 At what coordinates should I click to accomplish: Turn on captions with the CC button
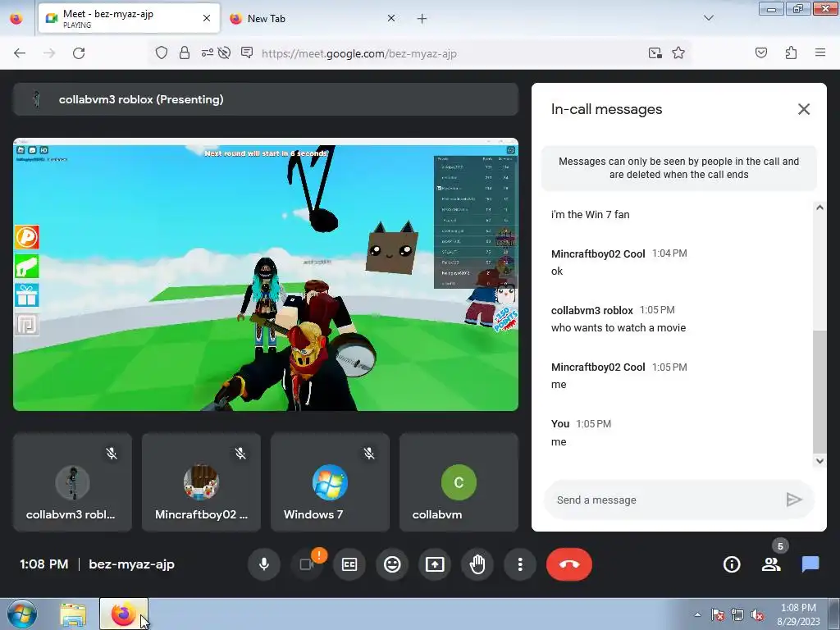point(349,564)
